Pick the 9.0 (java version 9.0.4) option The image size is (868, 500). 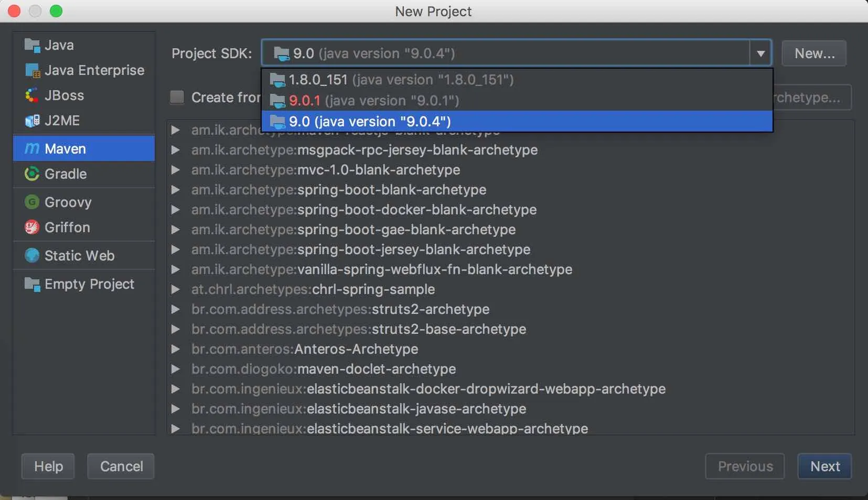tap(517, 122)
